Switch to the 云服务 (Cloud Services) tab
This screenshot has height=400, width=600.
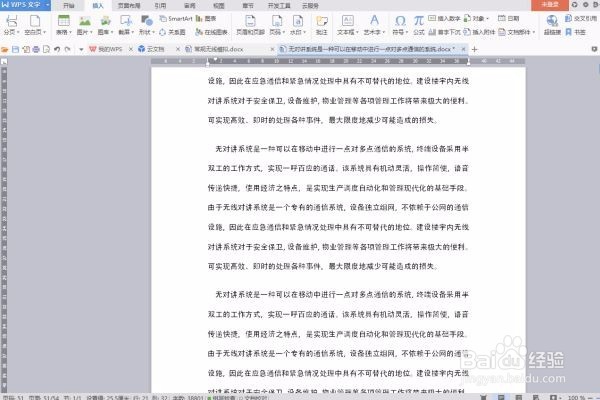pyautogui.click(x=310, y=6)
